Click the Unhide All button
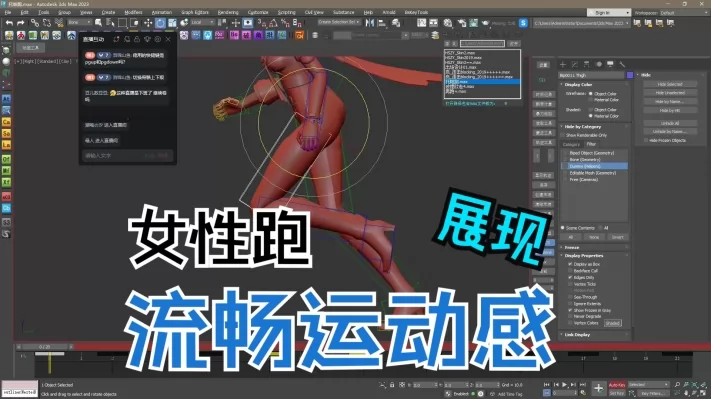 pos(670,123)
